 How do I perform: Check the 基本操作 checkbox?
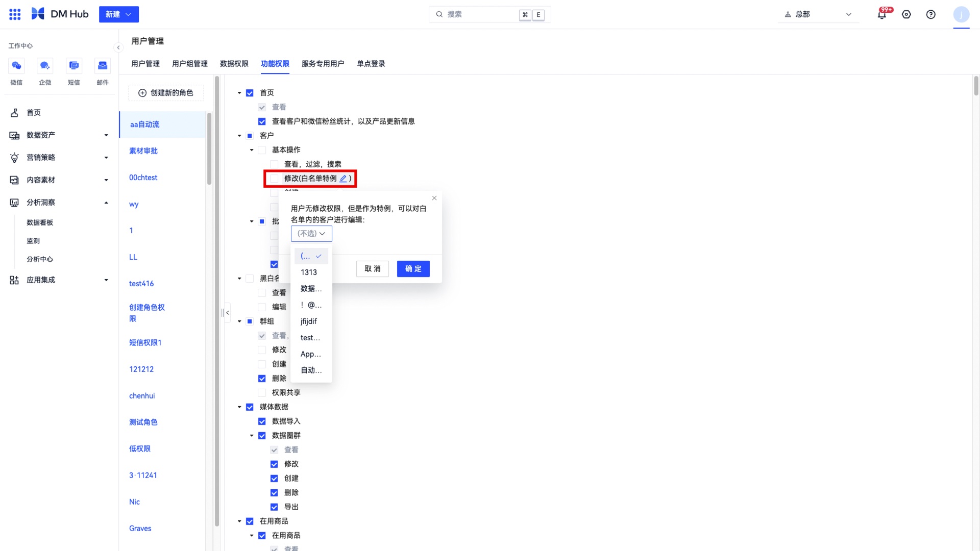(x=262, y=150)
